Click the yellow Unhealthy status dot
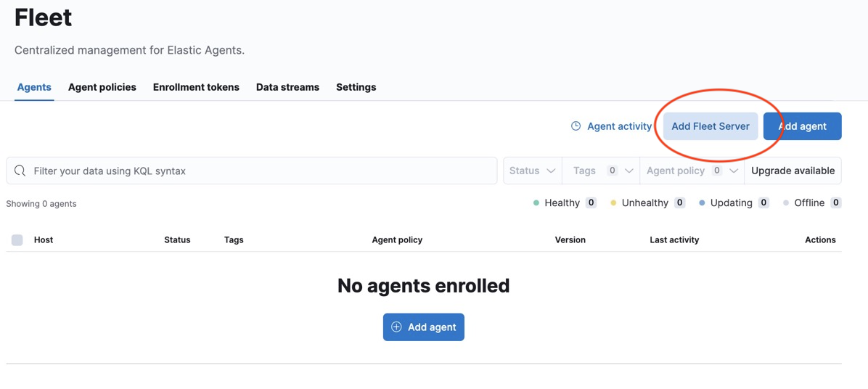Screen dimensions: 868x389 pos(613,203)
